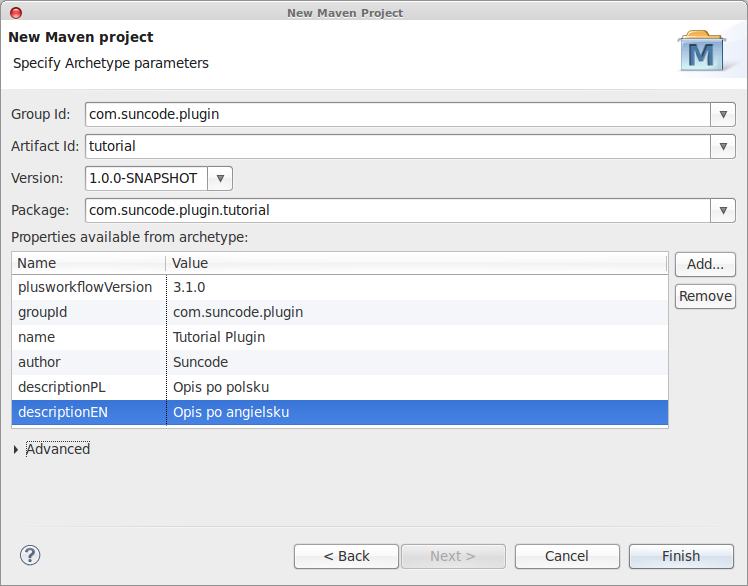Go back with the < Back button
The image size is (748, 586).
[346, 556]
